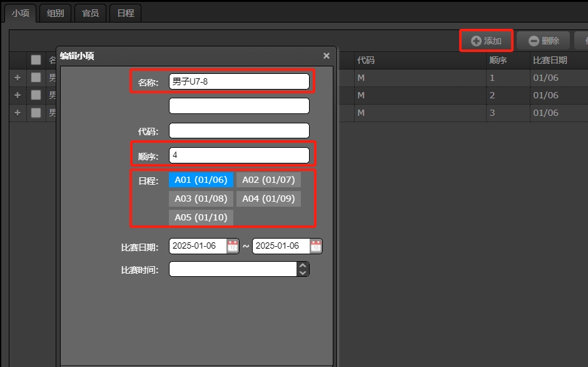
Task: Switch to the 组别 tab
Action: [x=56, y=13]
